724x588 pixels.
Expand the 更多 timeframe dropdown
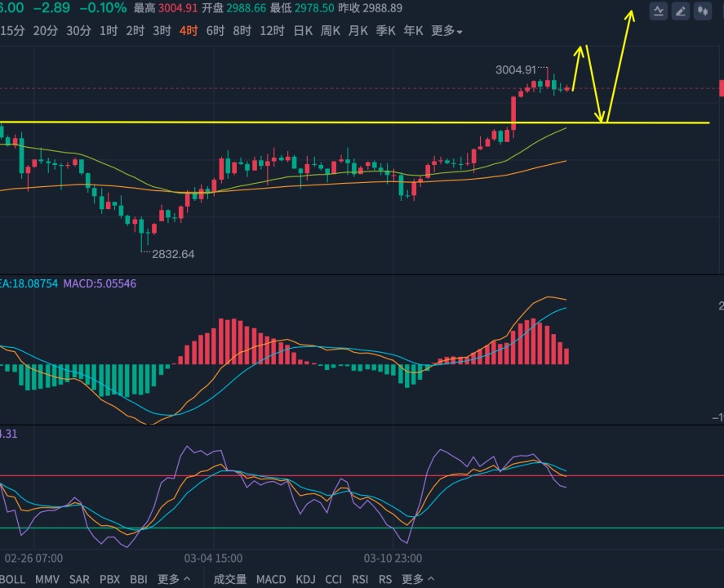446,31
